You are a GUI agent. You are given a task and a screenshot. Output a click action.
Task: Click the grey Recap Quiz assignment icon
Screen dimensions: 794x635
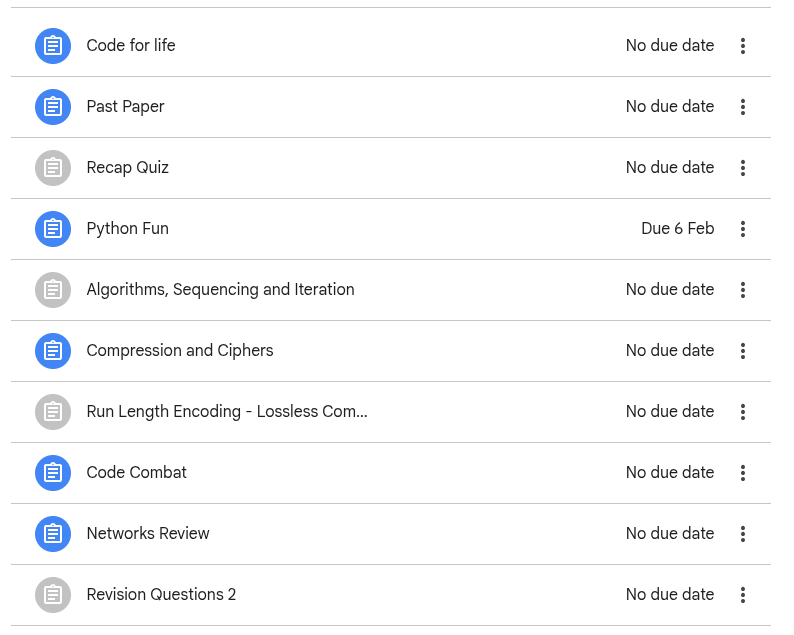53,168
